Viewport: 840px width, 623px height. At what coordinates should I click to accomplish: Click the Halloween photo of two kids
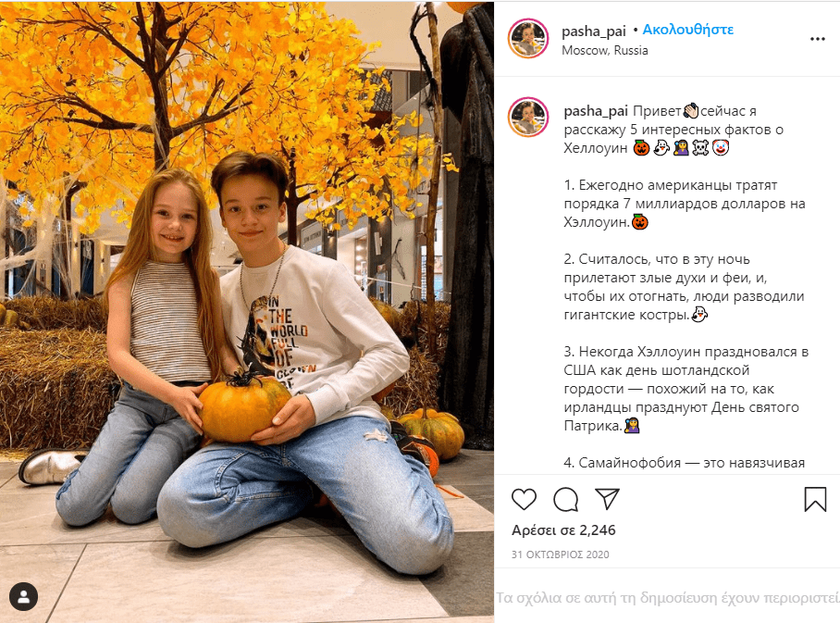click(247, 311)
